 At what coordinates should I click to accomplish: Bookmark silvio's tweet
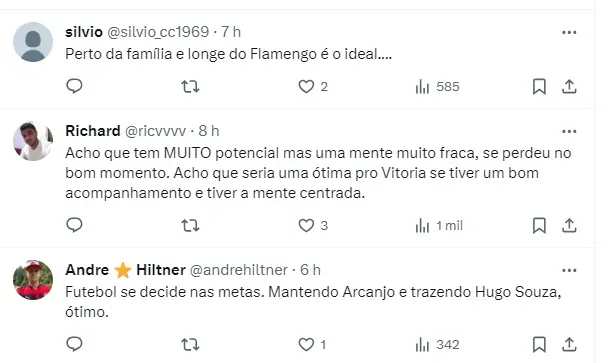pos(539,86)
